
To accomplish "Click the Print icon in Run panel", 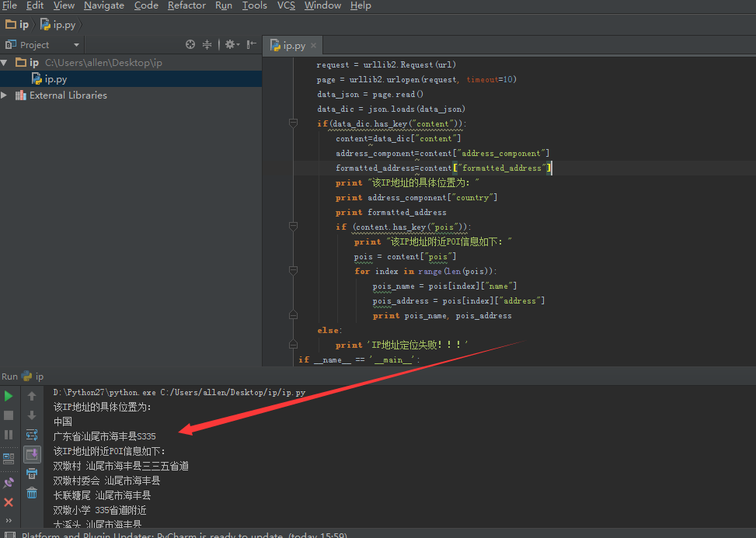I will click(32, 474).
